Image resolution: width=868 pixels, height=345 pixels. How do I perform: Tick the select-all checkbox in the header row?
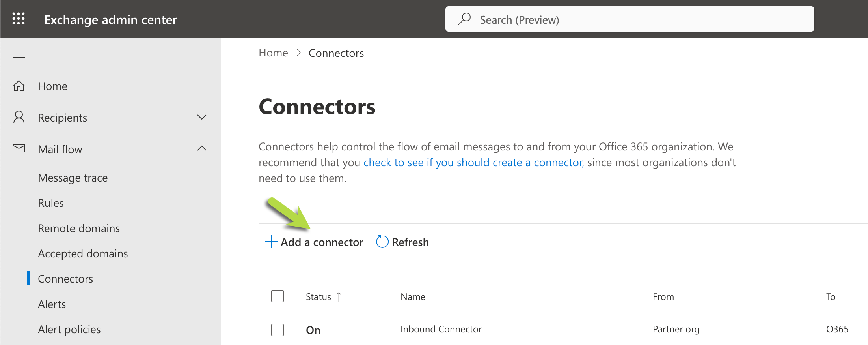pos(278,296)
